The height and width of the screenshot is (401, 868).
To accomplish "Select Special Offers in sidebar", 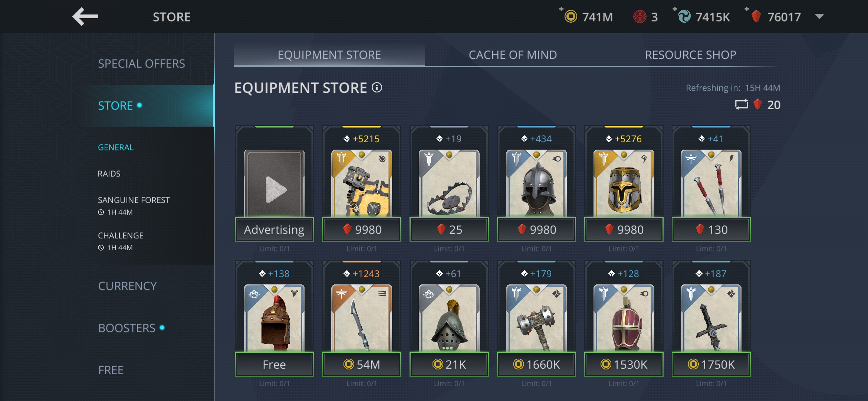I will (x=141, y=63).
